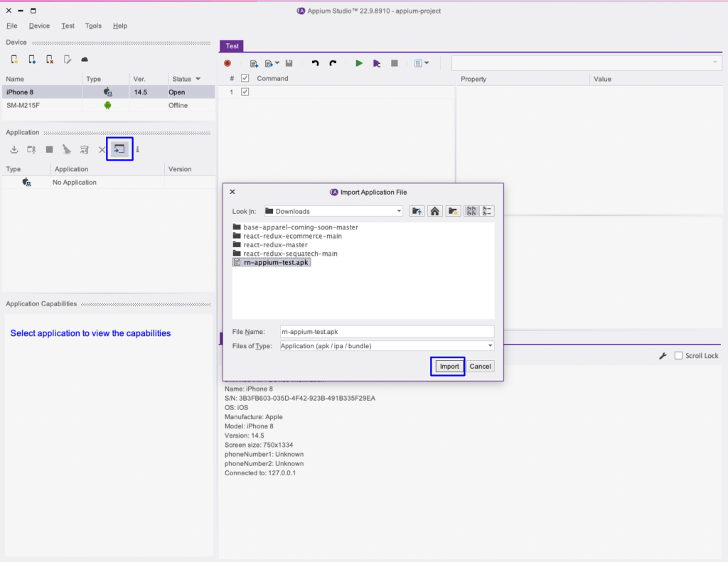Select base-apparel-coming-soon-master folder
Screen dimensions: 728x562
pos(295,227)
